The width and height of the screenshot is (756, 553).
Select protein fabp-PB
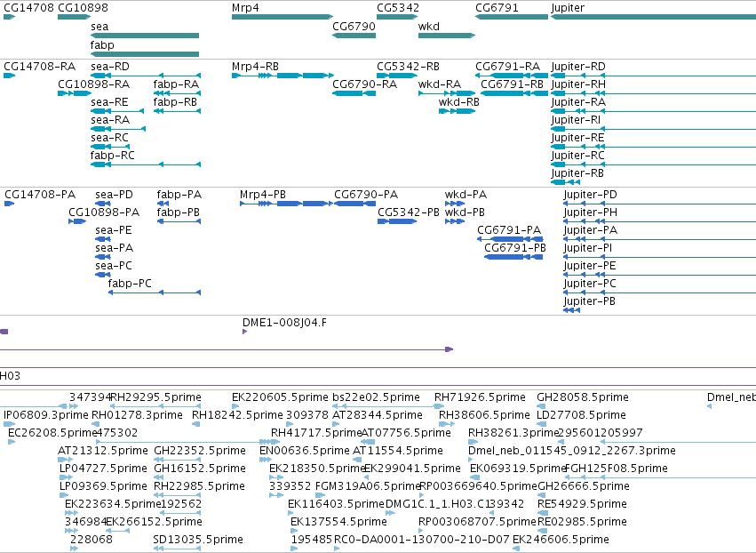click(x=179, y=221)
